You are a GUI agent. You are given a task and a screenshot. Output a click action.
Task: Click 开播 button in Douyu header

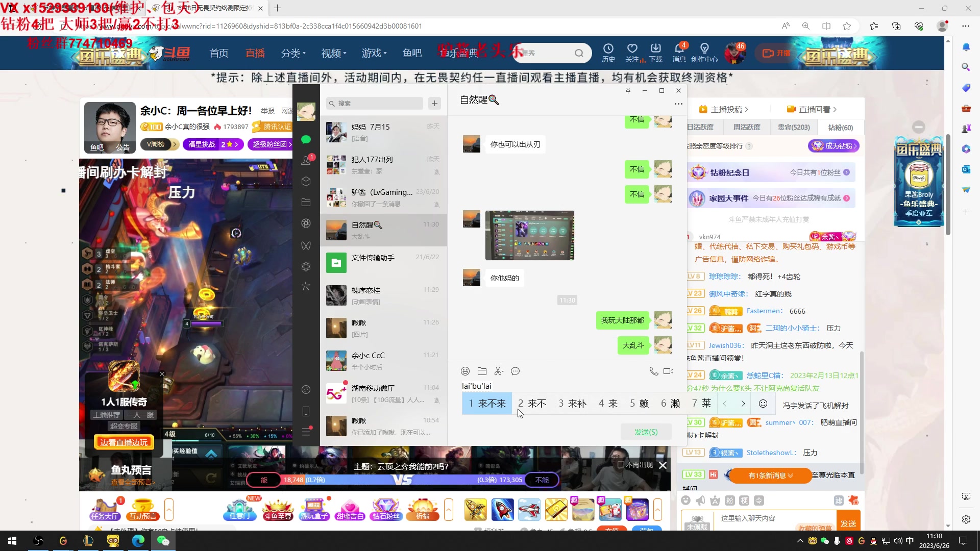click(x=776, y=53)
